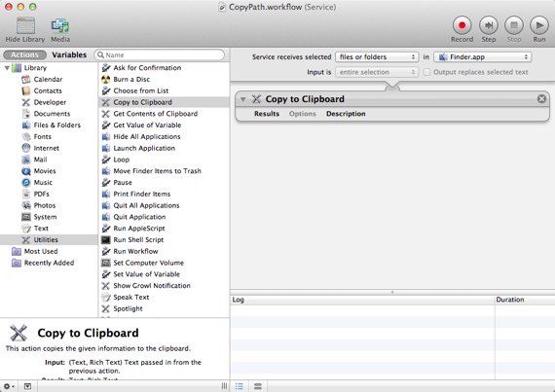The width and height of the screenshot is (555, 392).
Task: Select the Quit Application action
Action: (139, 217)
